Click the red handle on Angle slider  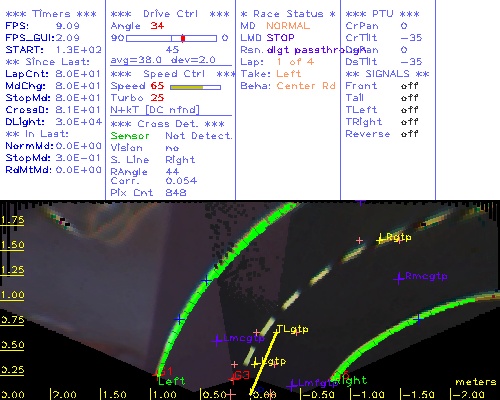(x=183, y=38)
